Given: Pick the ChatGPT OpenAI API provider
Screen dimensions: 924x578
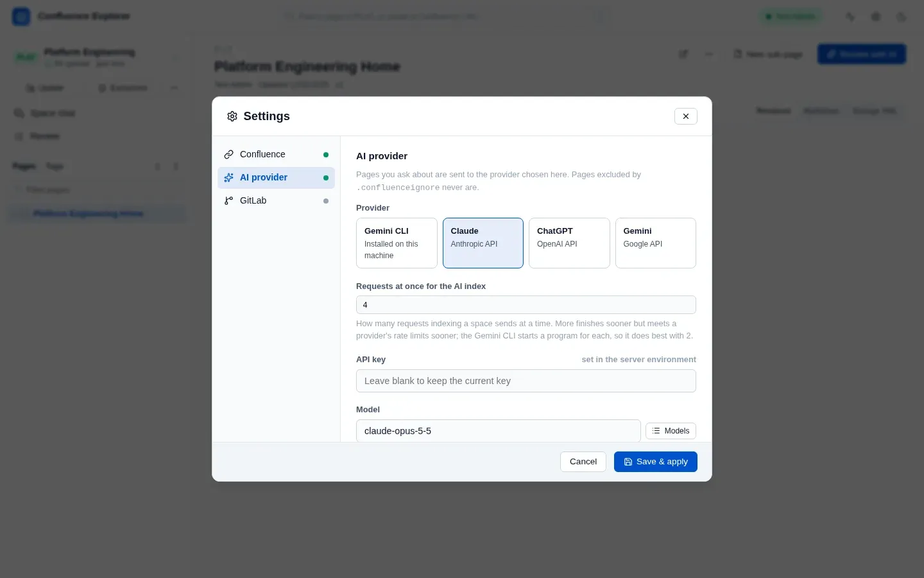Looking at the screenshot, I should point(569,243).
